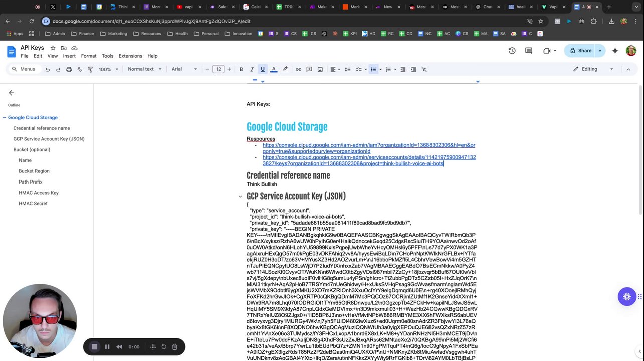Go to HMAC Access Key outline item

(x=39, y=193)
